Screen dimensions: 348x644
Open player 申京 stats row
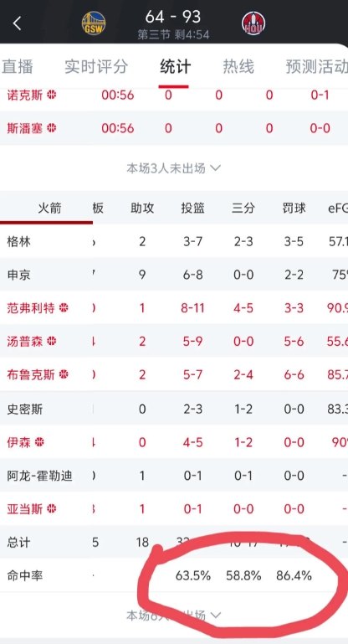coord(174,275)
